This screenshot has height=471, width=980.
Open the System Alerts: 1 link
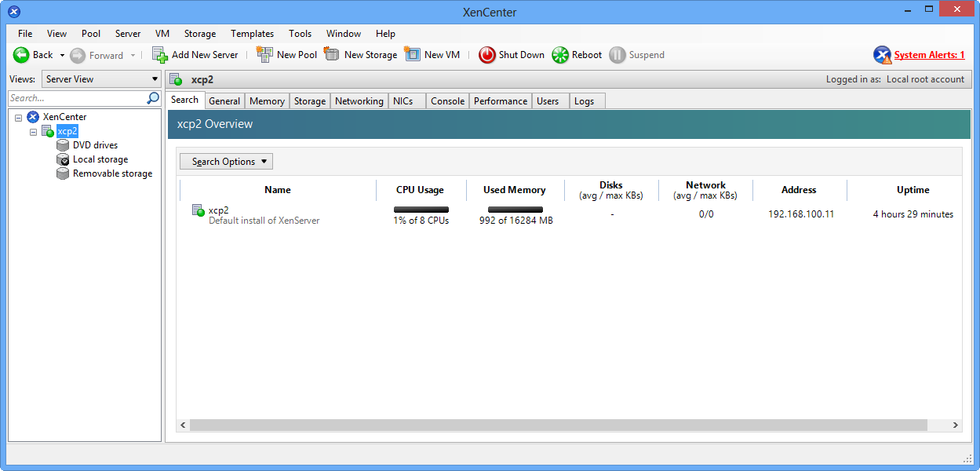click(930, 55)
